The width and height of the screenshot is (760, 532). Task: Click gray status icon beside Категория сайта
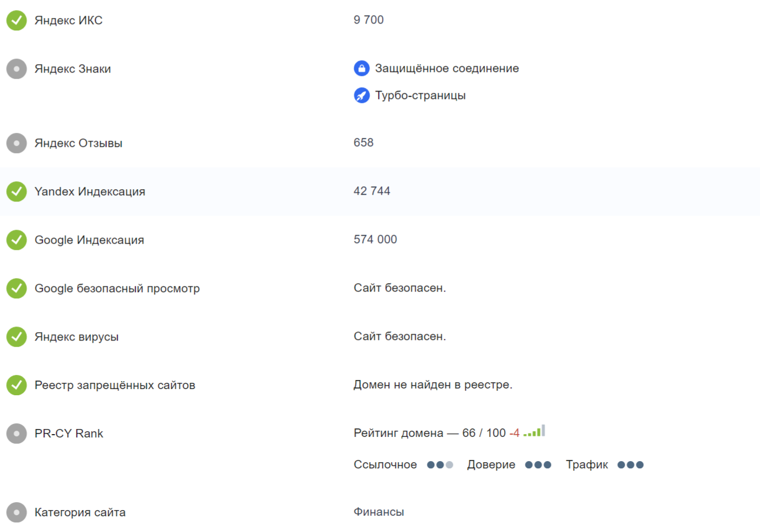(x=16, y=512)
